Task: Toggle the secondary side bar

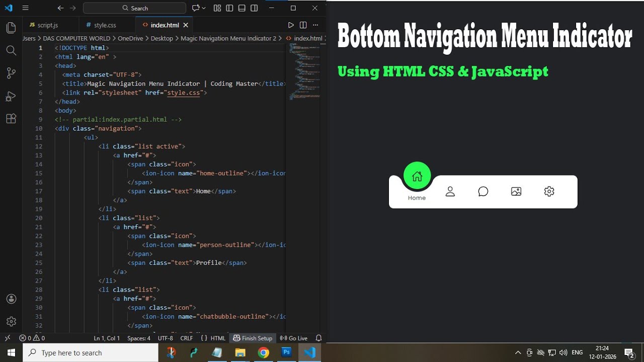Action: (254, 8)
